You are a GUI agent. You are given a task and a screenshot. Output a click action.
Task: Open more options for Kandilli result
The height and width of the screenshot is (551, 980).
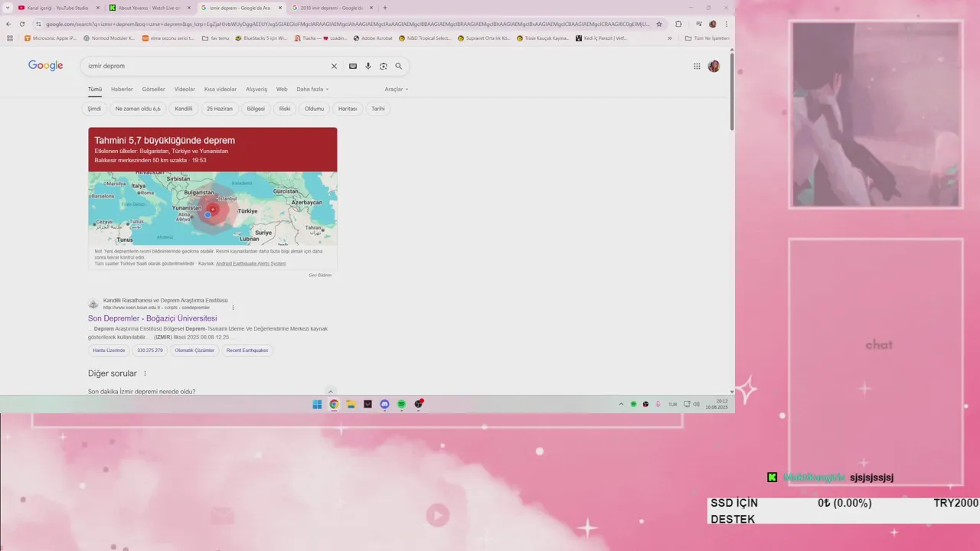tap(233, 308)
